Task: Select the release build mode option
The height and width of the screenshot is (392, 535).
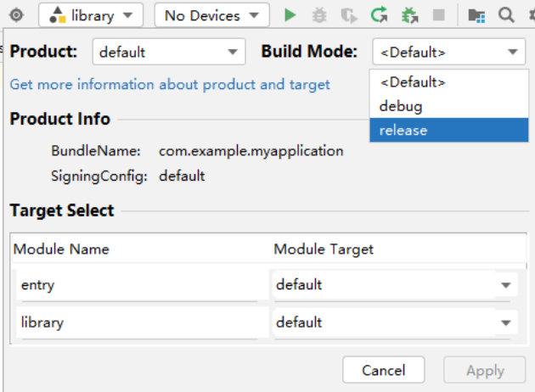Action: (448, 130)
